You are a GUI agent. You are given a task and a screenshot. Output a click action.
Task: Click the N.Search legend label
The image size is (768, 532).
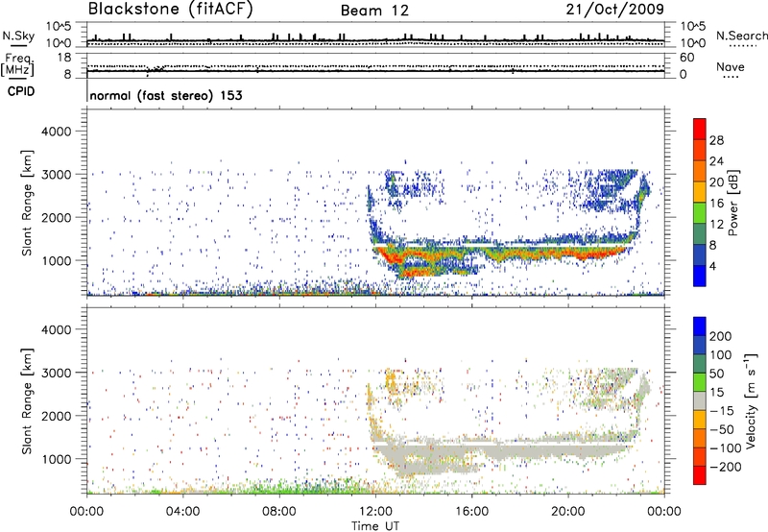pos(742,36)
